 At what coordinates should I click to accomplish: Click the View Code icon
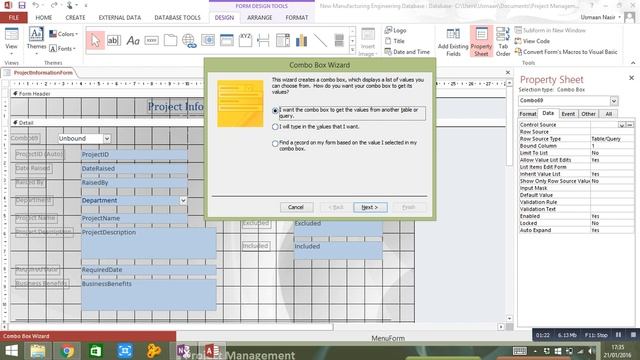[x=532, y=41]
